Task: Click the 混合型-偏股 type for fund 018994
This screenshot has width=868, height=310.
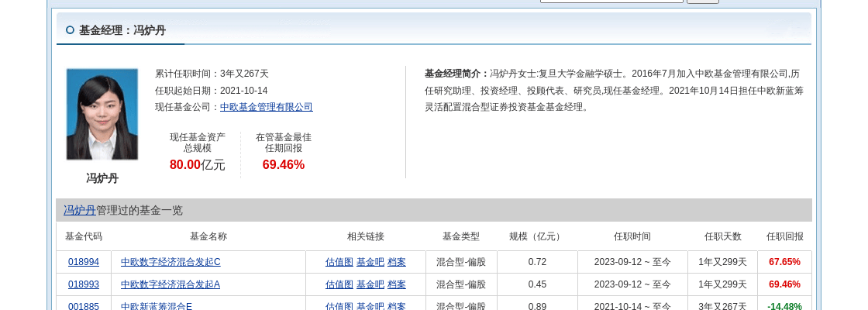Action: point(460,262)
